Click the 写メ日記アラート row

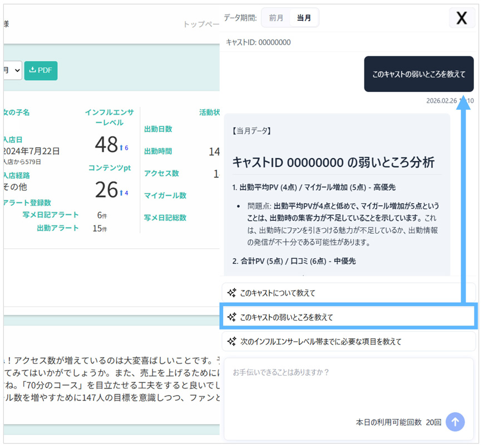(x=51, y=215)
